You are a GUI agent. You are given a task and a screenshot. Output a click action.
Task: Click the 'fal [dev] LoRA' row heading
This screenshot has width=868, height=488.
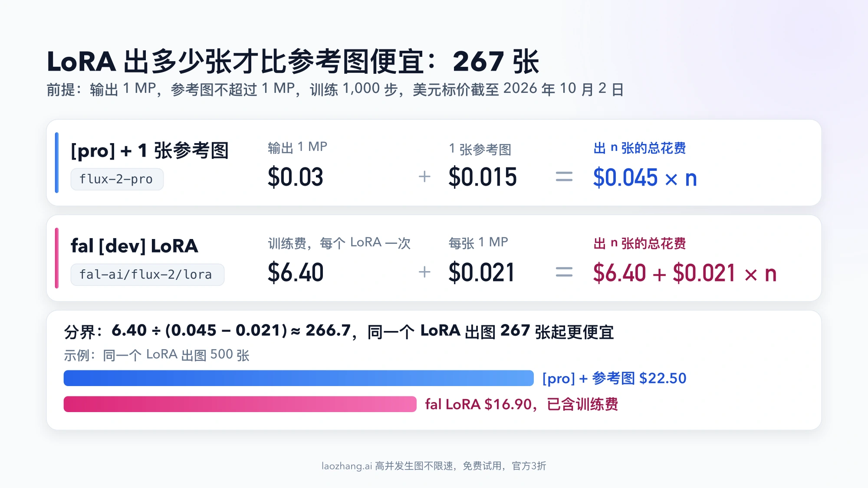(135, 246)
